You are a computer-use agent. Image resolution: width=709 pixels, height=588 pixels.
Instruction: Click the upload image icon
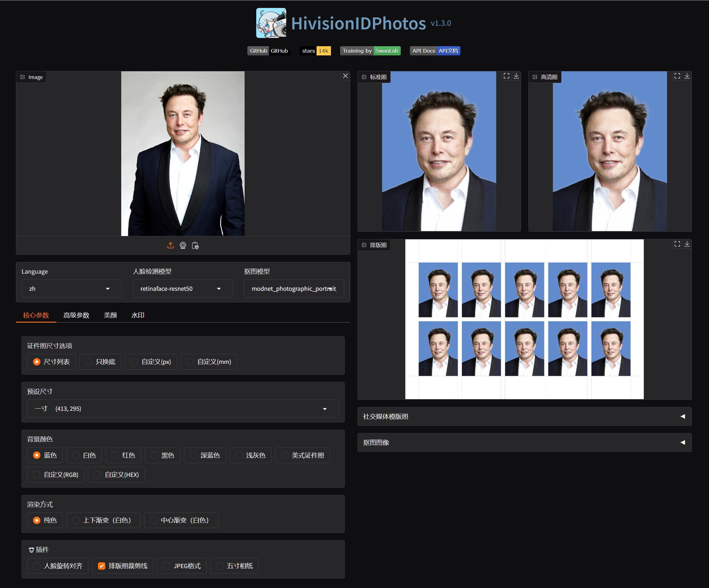[x=171, y=245]
